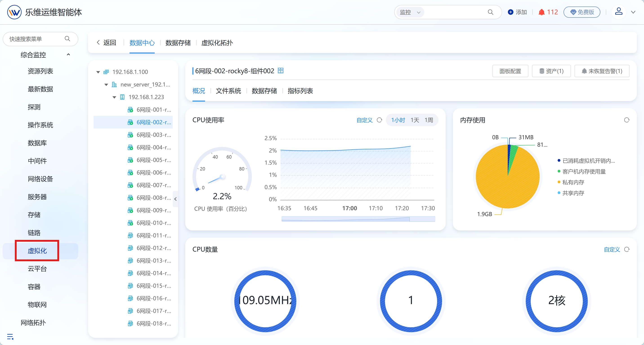This screenshot has width=644, height=345.
Task: Refresh the CPU使用率 chart
Action: coord(379,120)
